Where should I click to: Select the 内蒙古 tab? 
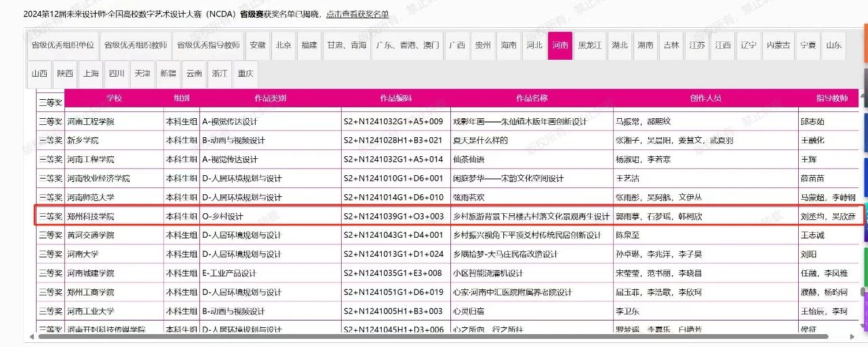point(778,45)
